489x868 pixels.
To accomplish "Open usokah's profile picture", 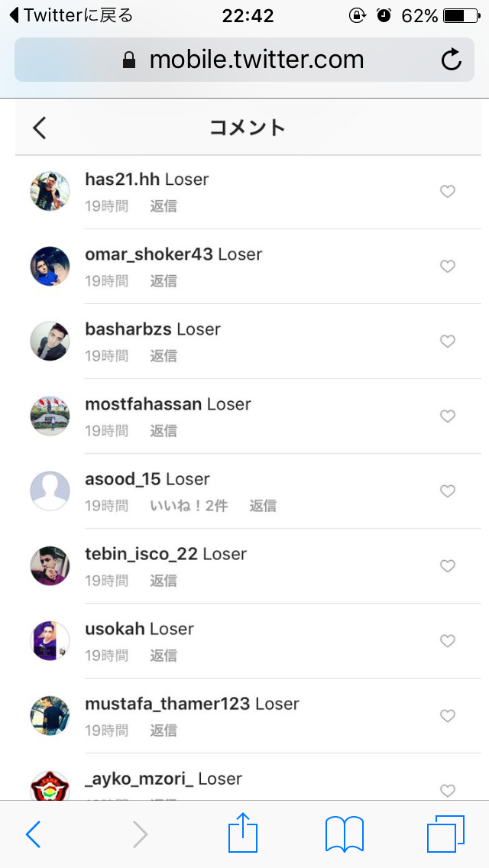I will point(50,640).
